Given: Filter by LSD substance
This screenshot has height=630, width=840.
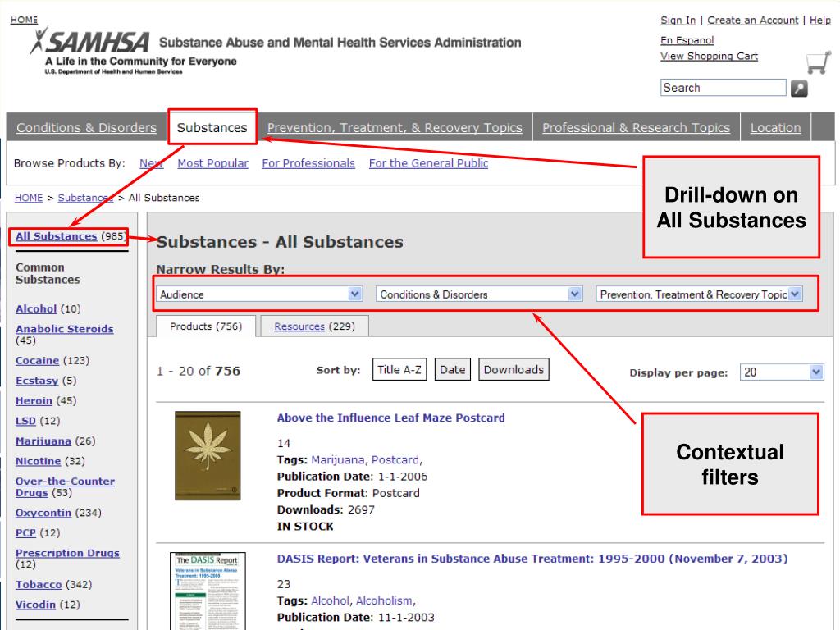Looking at the screenshot, I should click(x=25, y=421).
